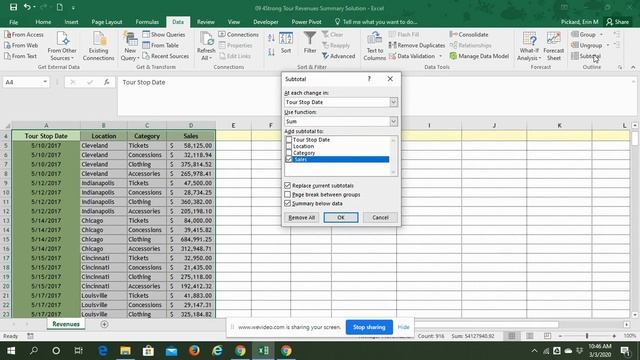Enable Page break between groups

tap(288, 194)
